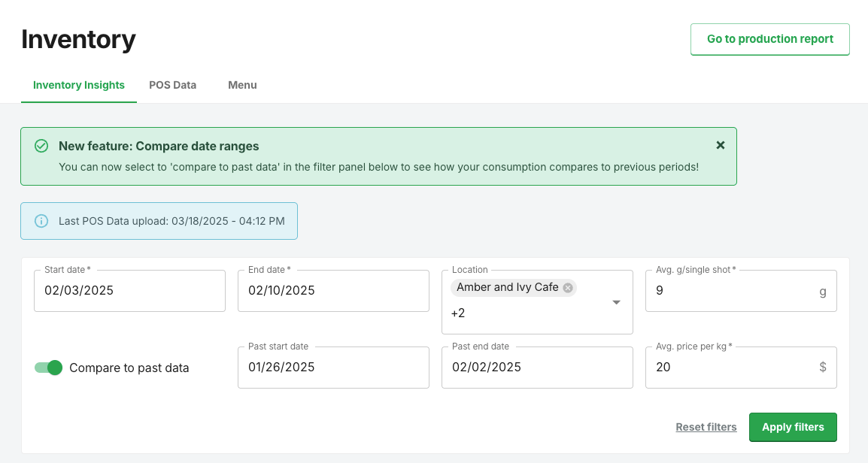This screenshot has width=868, height=463.
Task: Click the Reset filters link
Action: (x=706, y=427)
